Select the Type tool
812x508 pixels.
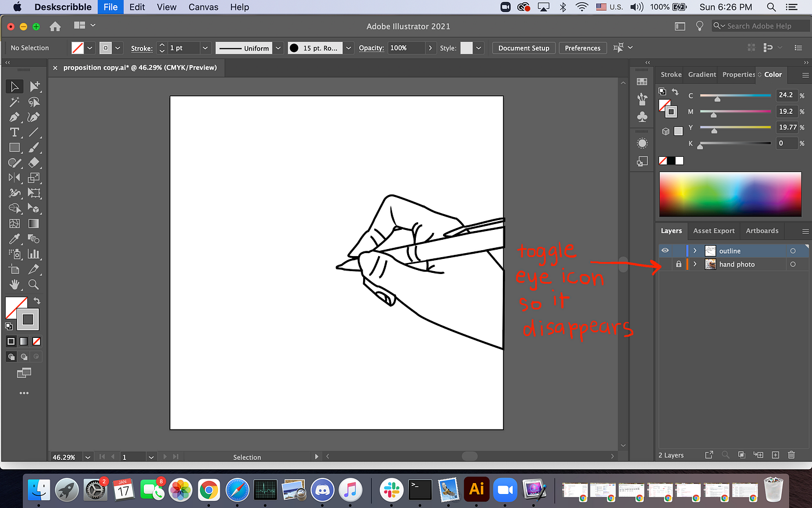pyautogui.click(x=14, y=132)
